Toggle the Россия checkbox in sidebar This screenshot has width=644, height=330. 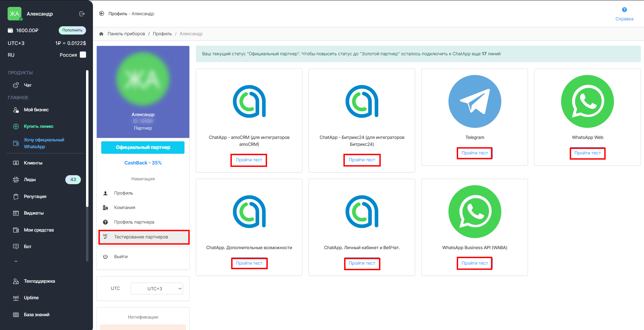83,55
